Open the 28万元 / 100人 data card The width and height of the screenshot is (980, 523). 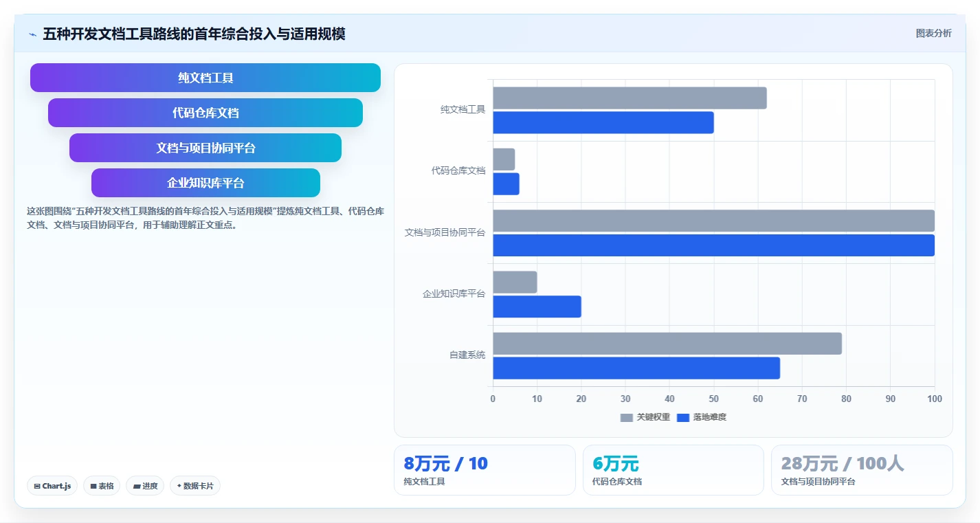pyautogui.click(x=862, y=470)
